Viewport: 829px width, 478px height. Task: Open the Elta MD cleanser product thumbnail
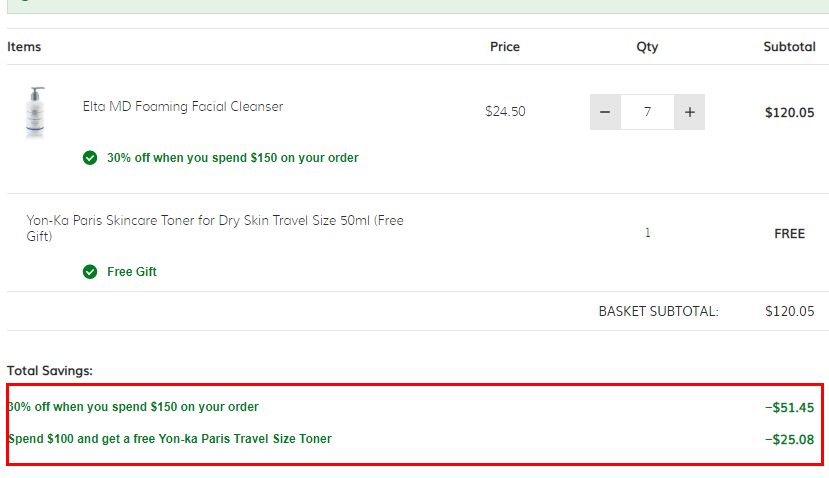(x=35, y=113)
